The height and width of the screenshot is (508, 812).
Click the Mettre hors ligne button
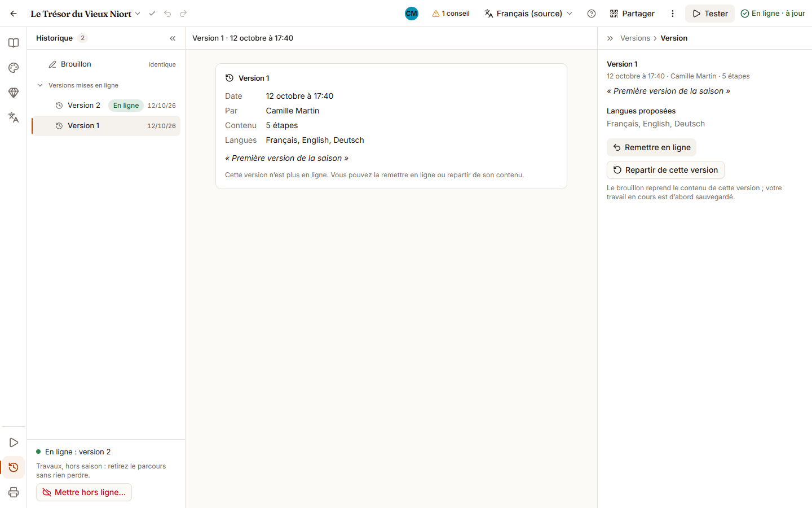(84, 492)
